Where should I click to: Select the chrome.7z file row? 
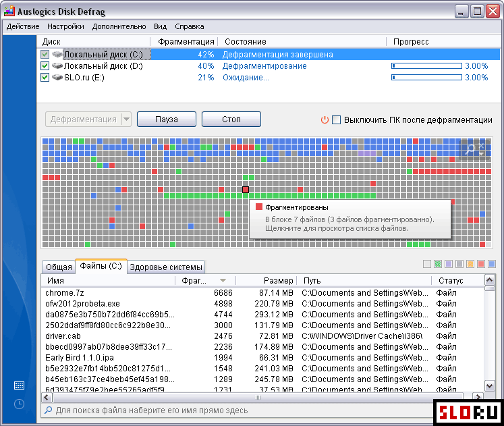263,293
